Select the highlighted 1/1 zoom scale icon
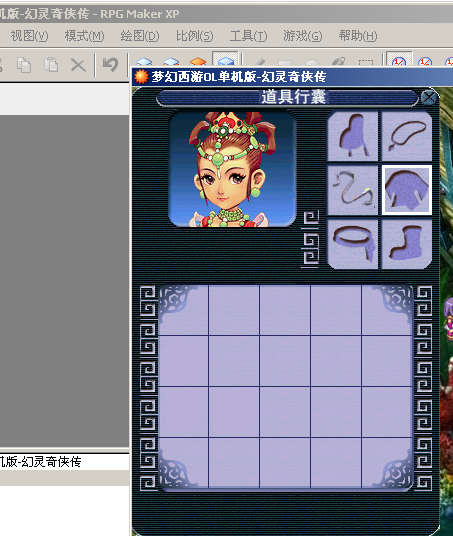This screenshot has width=453, height=536. [399, 59]
